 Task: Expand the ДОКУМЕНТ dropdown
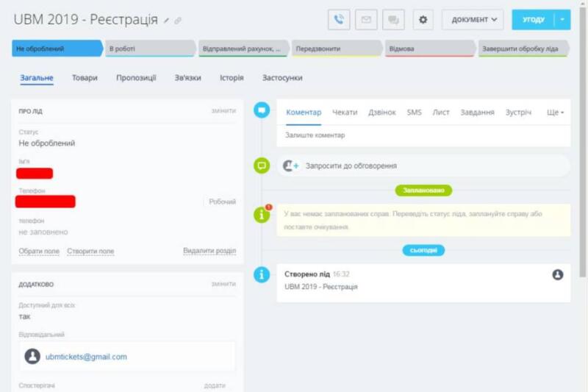coord(473,20)
